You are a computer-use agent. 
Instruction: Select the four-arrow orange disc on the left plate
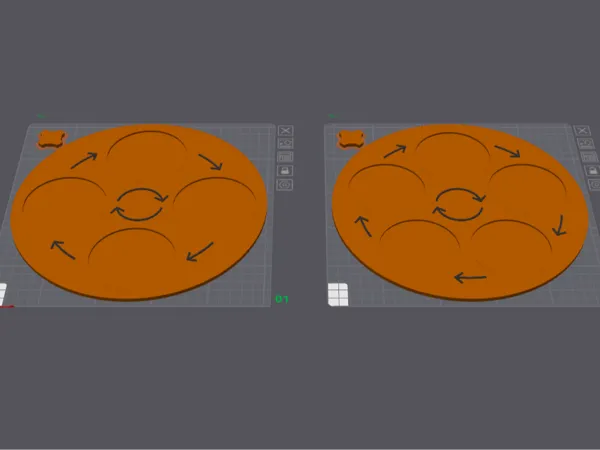click(139, 212)
